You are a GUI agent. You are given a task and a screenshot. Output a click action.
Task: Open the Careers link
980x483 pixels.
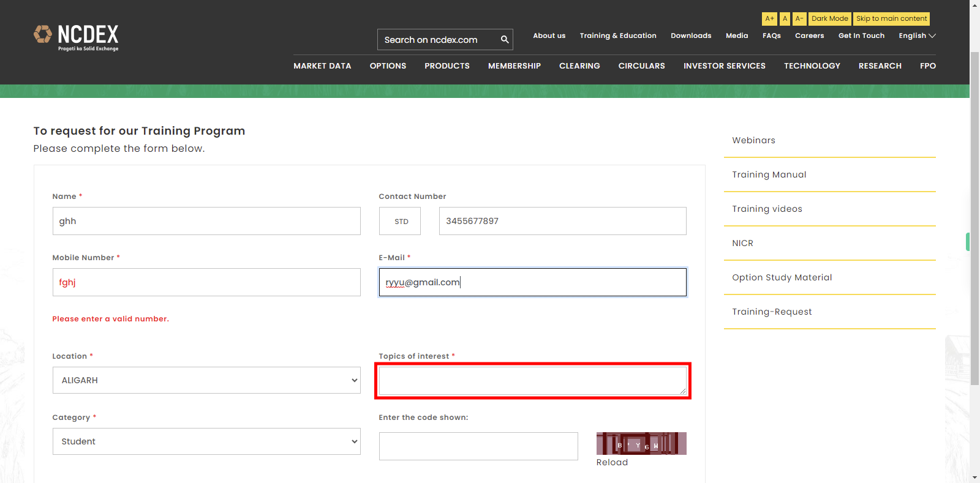pos(810,36)
